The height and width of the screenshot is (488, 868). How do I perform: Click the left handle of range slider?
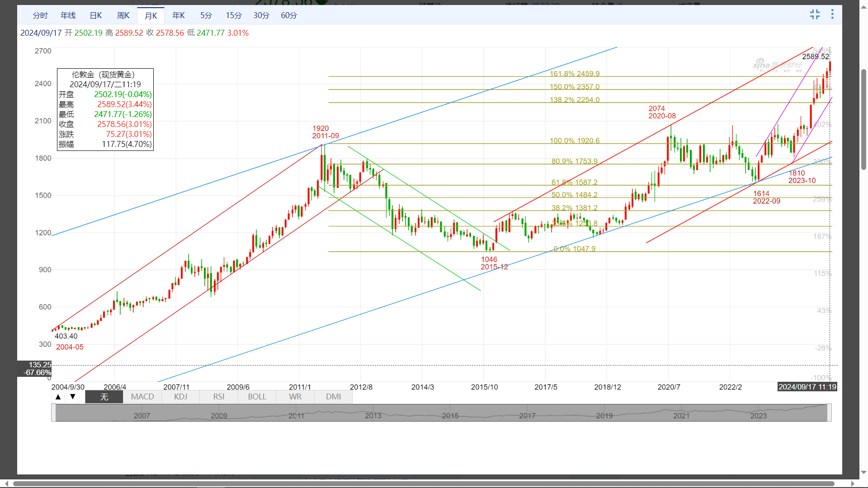coord(54,413)
